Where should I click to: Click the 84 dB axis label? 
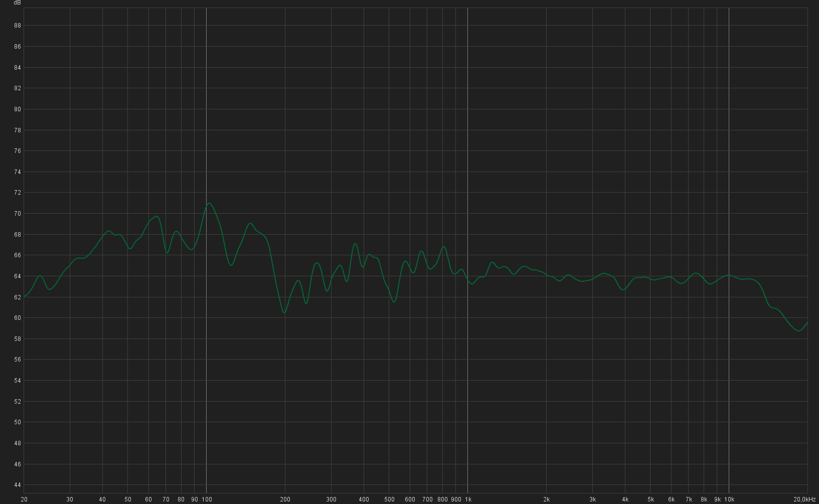pos(18,68)
